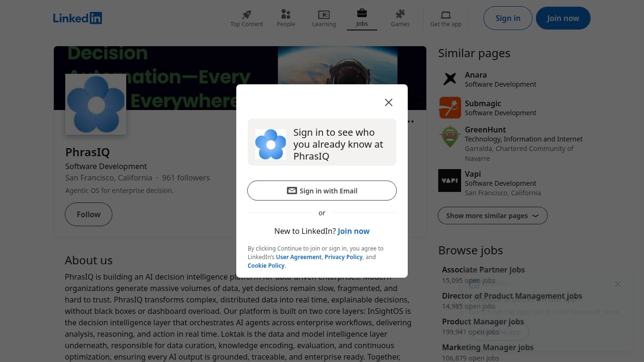Click the Get the app laptop icon
The height and width of the screenshot is (362, 644).
[x=446, y=15]
